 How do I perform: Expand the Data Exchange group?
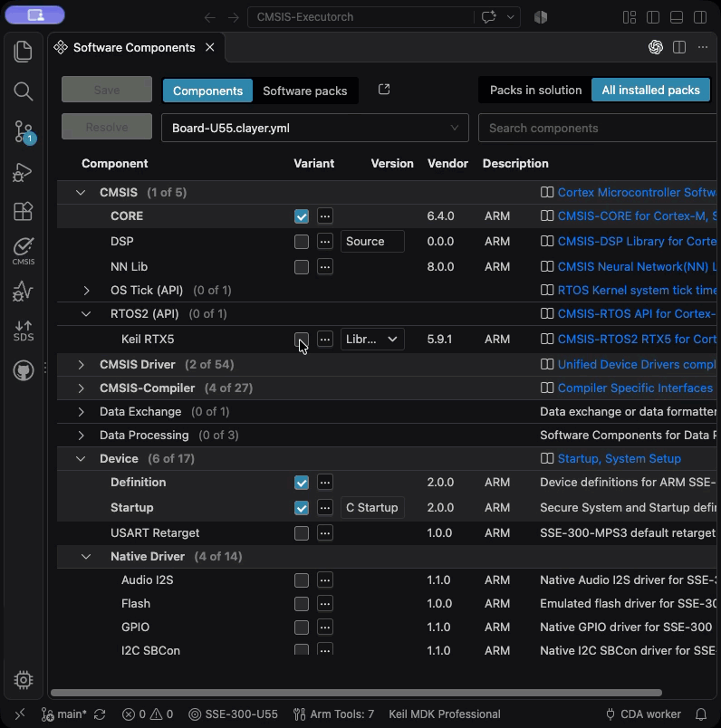[x=81, y=412]
